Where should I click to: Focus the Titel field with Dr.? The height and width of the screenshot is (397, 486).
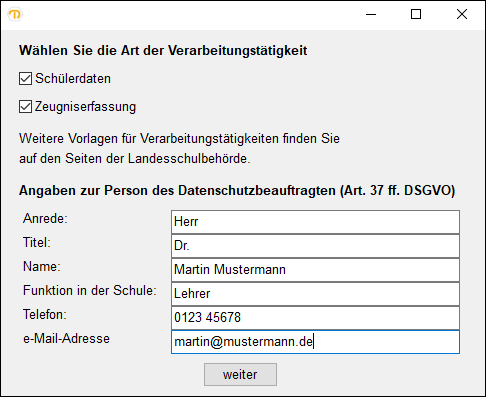[315, 246]
